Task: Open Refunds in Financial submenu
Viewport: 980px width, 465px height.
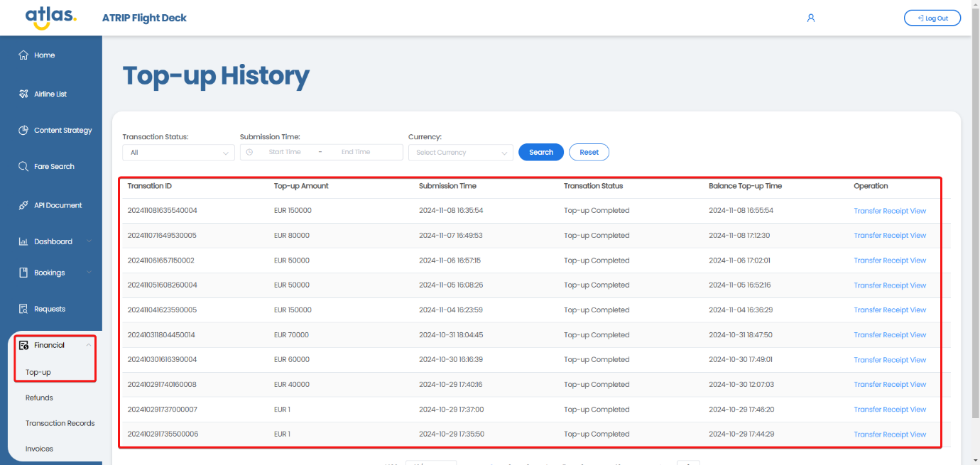Action: click(x=39, y=398)
